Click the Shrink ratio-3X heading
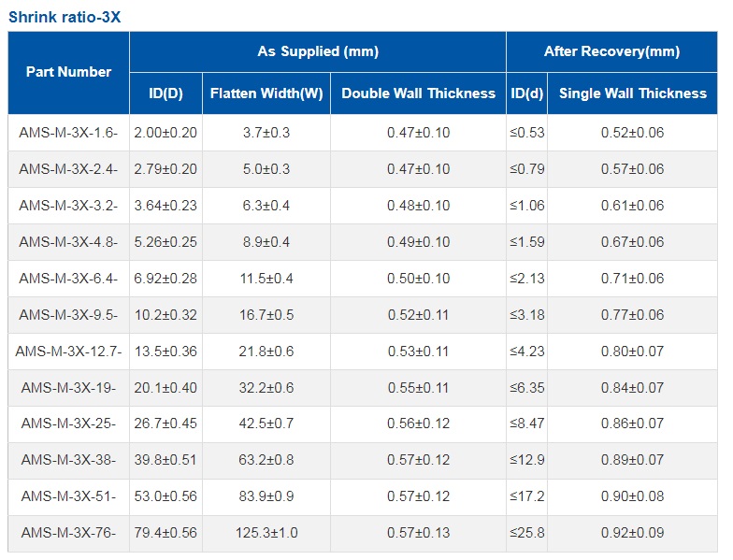 [x=65, y=17]
